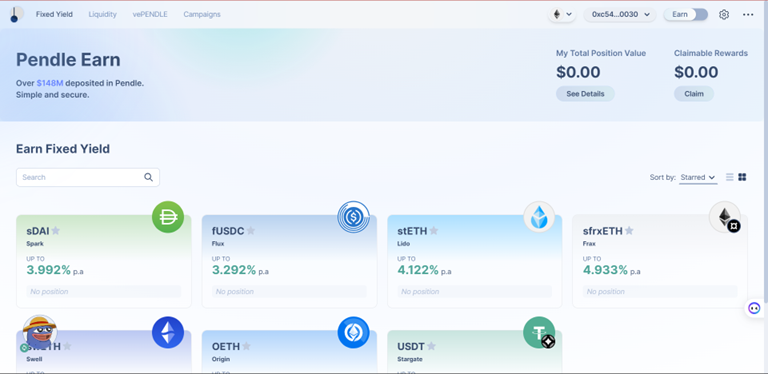Viewport: 768px width, 374px height.
Task: Click the stETH Lido token icon
Action: 539,217
